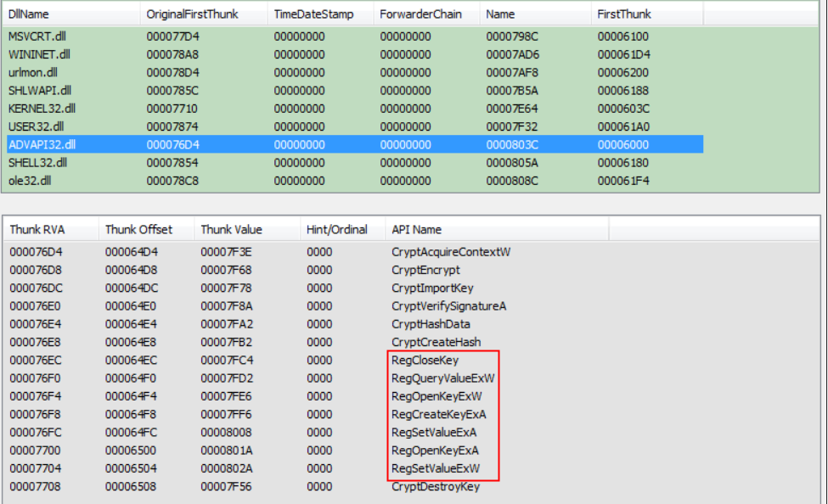Screen dimensions: 828x504
Task: Select the MSVCRT.dll row
Action: pos(355,36)
